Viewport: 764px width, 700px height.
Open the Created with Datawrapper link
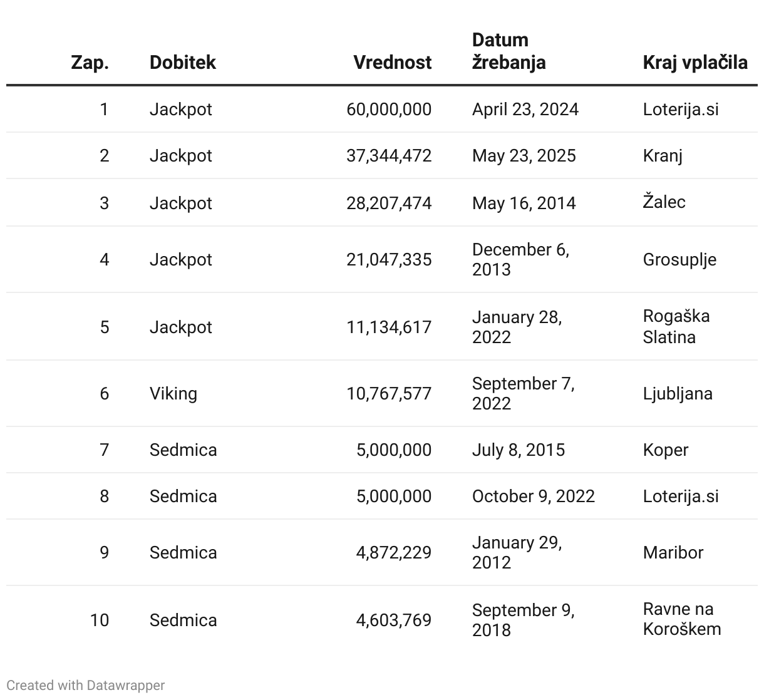click(x=86, y=685)
